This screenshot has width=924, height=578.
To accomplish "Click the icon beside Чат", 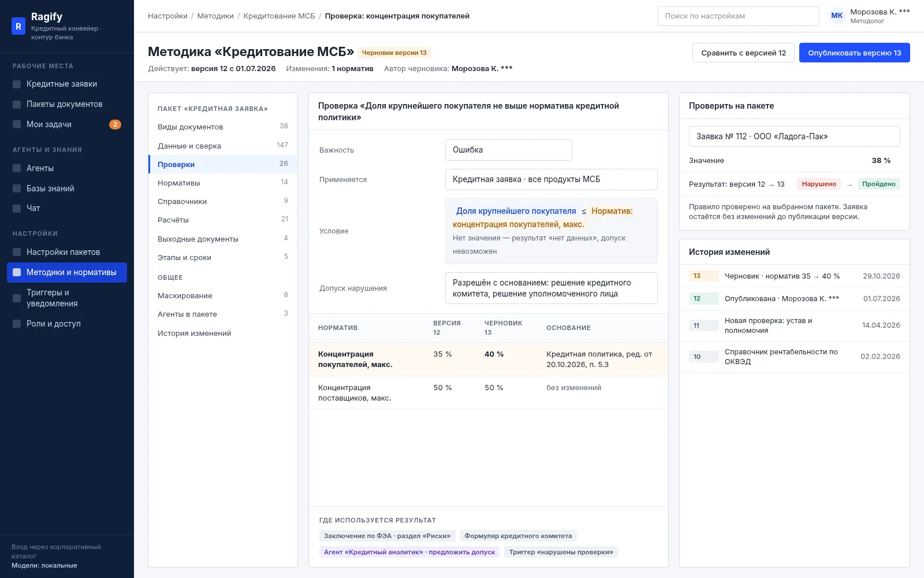I will (17, 209).
